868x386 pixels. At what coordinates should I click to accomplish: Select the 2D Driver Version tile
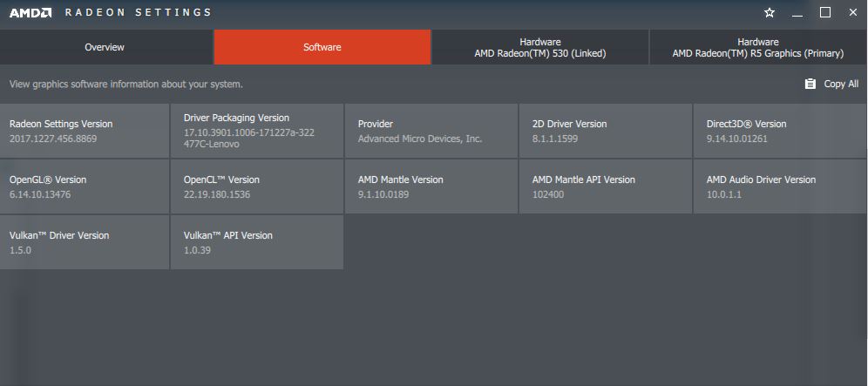click(x=606, y=131)
